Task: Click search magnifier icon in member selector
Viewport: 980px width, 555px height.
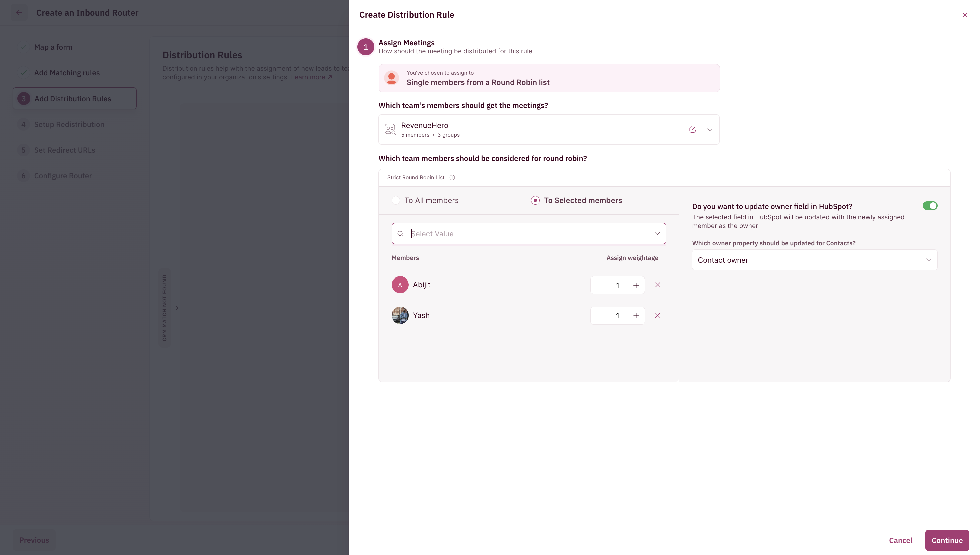Action: [400, 234]
